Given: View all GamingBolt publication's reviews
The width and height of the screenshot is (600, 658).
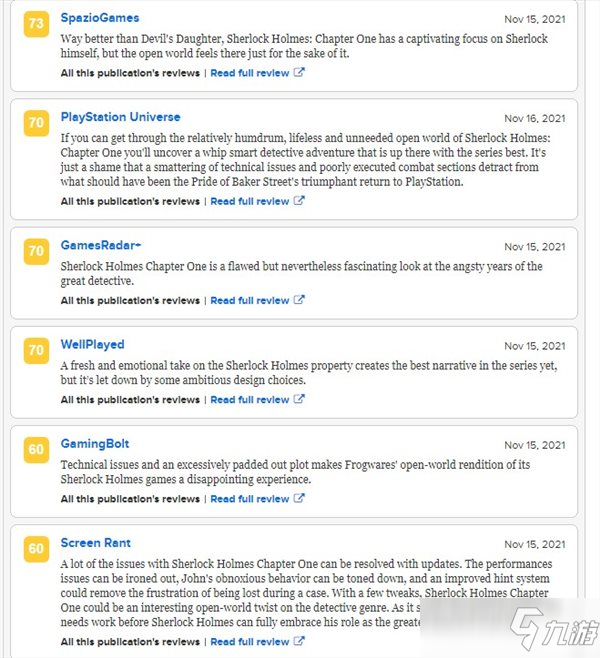Looking at the screenshot, I should pyautogui.click(x=130, y=499).
